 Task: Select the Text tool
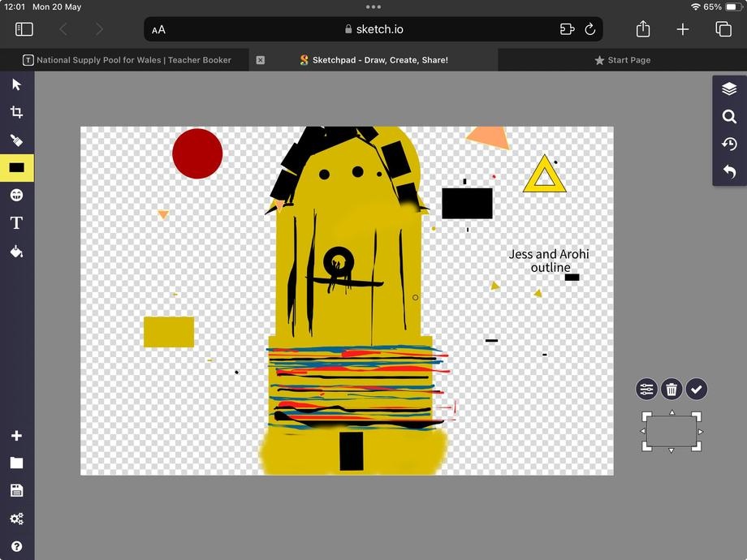(17, 223)
